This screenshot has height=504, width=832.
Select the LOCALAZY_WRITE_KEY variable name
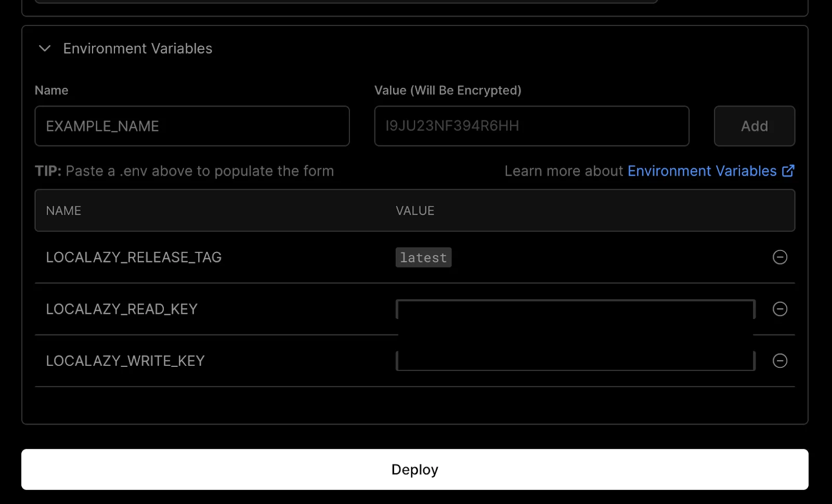point(125,361)
